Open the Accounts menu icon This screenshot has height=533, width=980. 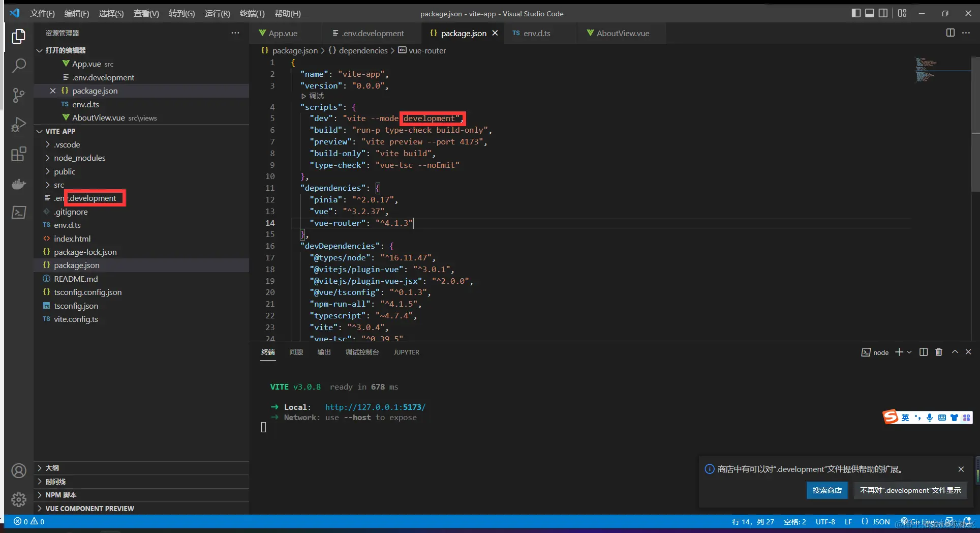(19, 471)
